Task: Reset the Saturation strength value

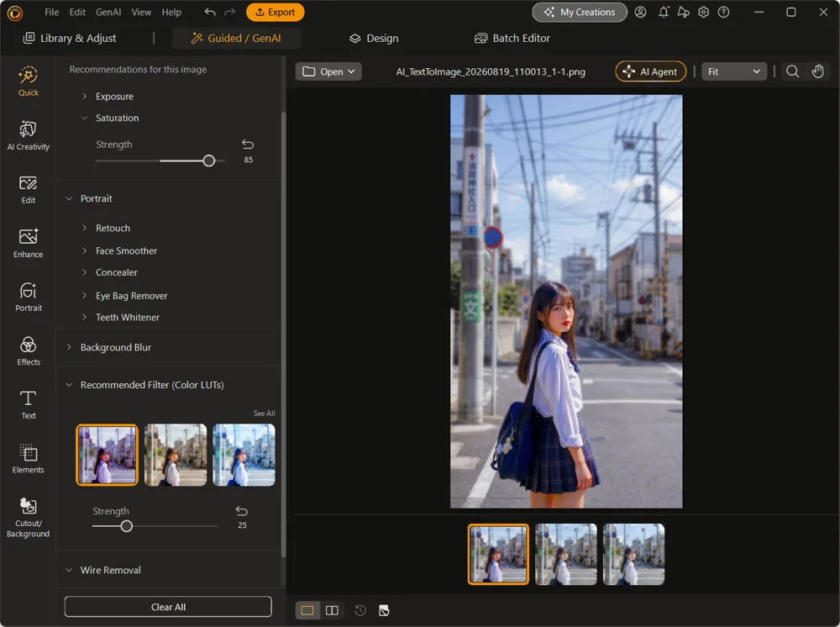Action: (248, 145)
